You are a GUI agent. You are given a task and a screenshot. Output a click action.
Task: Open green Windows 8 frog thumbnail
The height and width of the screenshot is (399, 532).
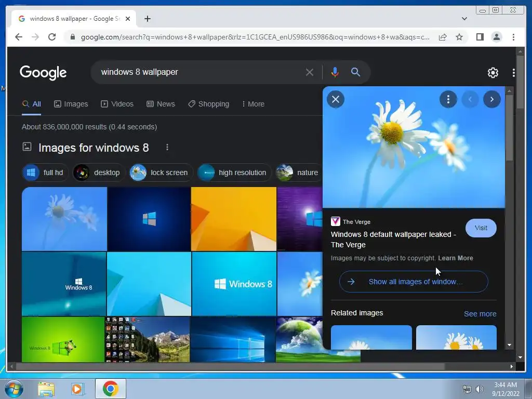[63, 339]
